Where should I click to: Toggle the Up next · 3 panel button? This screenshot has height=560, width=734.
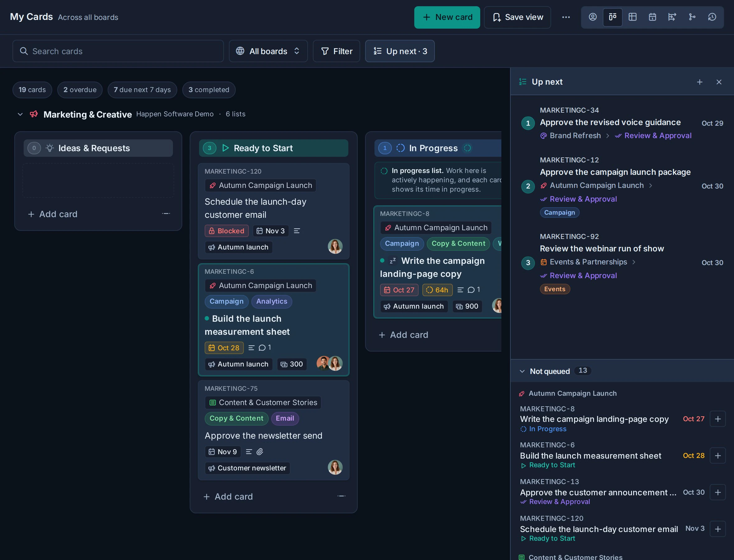(400, 51)
